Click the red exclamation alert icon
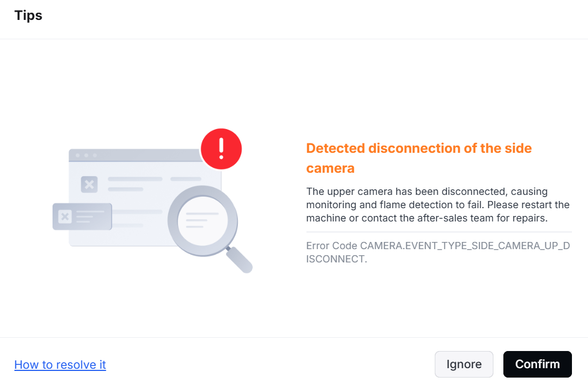588x387 pixels. pos(221,149)
